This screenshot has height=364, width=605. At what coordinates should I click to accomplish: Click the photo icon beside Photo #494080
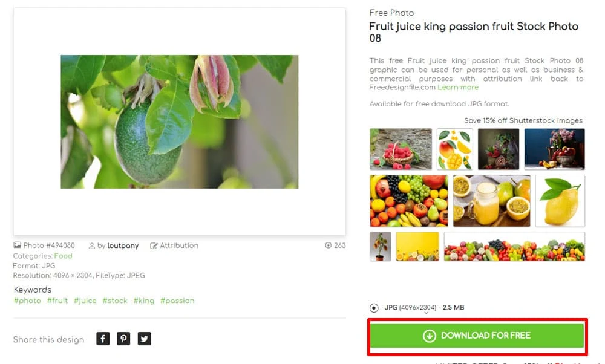[x=17, y=245]
